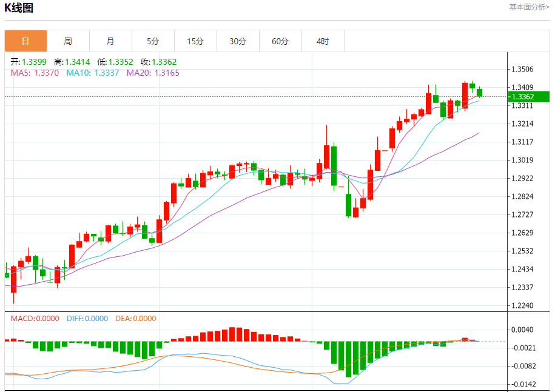Click the DIFF value label
The width and height of the screenshot is (555, 392).
pos(87,319)
